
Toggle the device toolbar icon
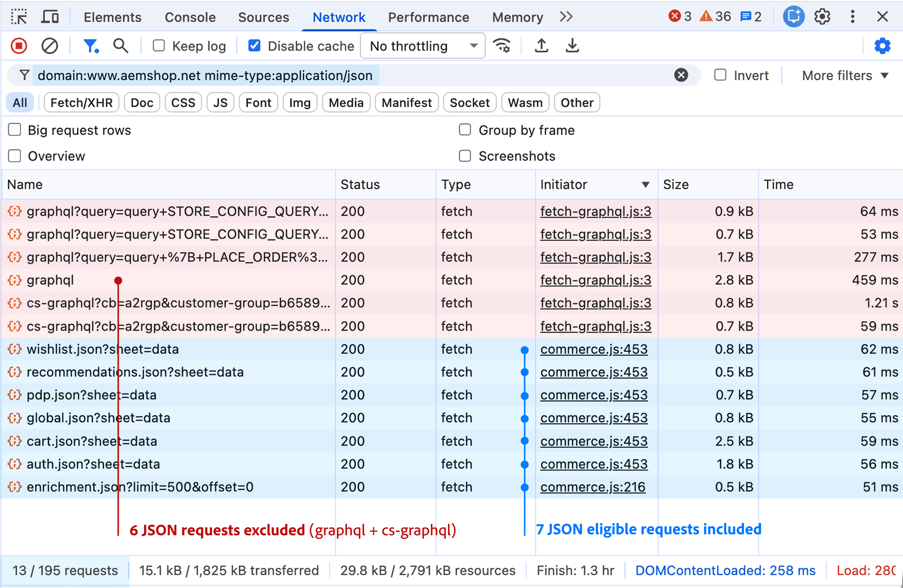pyautogui.click(x=50, y=17)
